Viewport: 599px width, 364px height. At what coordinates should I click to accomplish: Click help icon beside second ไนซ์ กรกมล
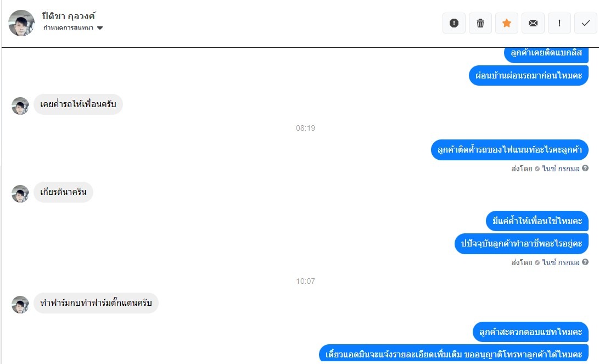click(x=585, y=262)
